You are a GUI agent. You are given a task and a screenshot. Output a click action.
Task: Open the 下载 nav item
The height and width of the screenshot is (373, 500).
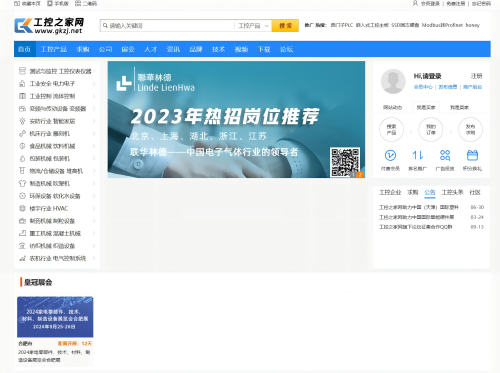point(264,49)
